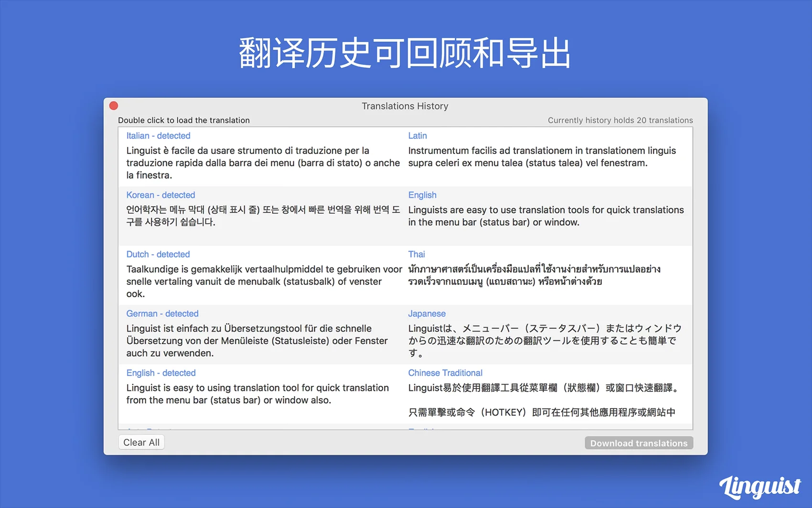Select the Dutch - detected label
This screenshot has width=812, height=508.
[158, 254]
